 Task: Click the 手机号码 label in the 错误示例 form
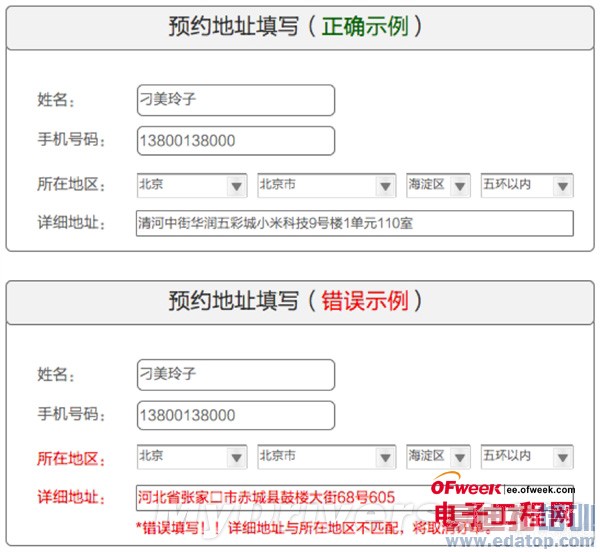(71, 414)
